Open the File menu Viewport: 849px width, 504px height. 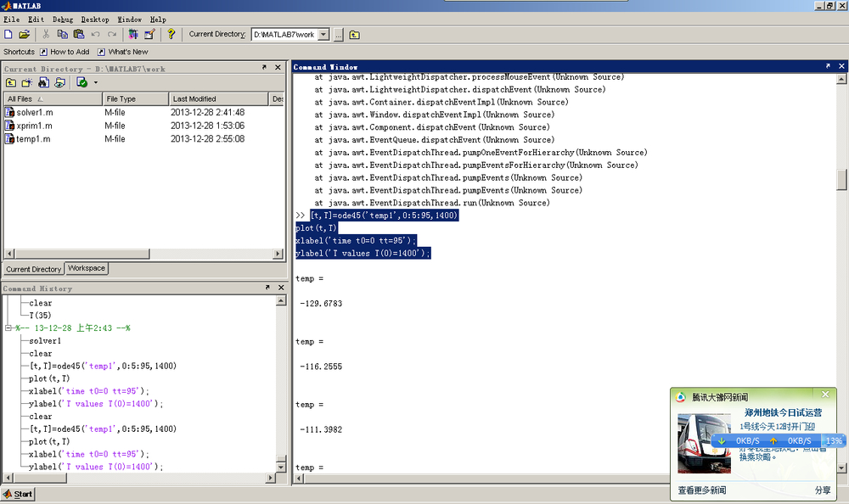[11, 20]
